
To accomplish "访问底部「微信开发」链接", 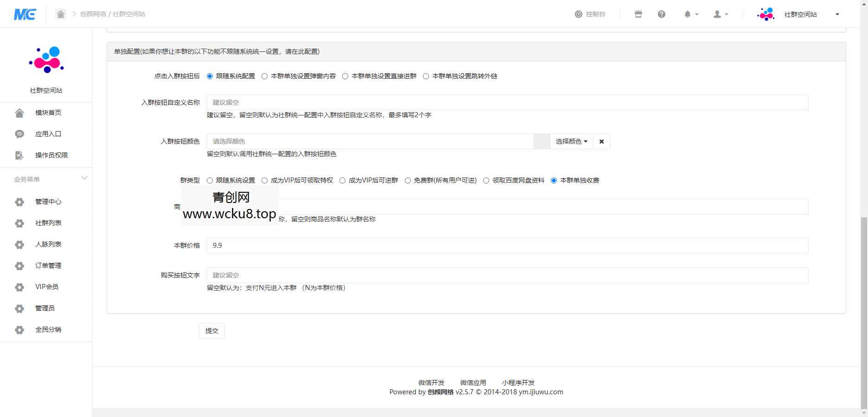I will pyautogui.click(x=431, y=382).
